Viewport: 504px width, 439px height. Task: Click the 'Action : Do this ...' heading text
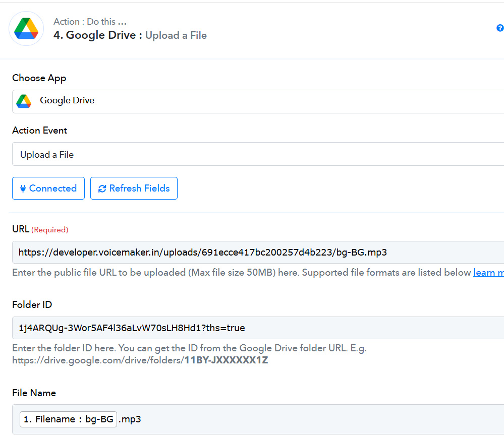tap(90, 22)
